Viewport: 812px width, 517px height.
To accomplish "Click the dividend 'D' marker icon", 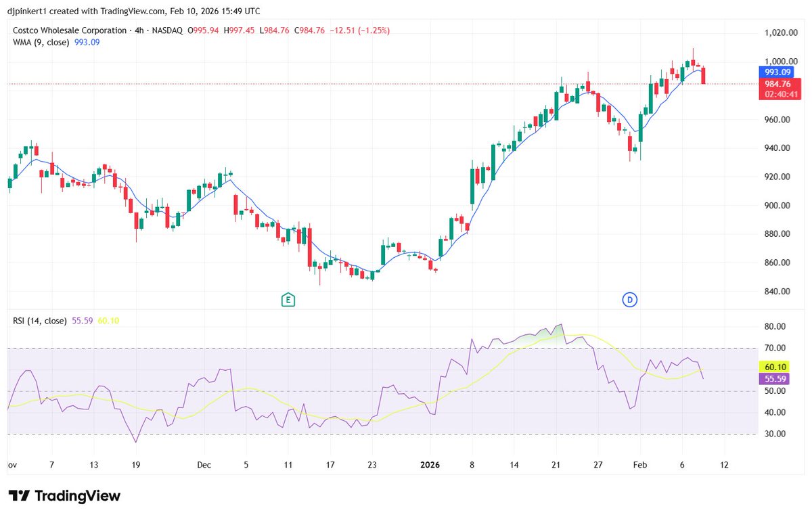I will (x=630, y=299).
